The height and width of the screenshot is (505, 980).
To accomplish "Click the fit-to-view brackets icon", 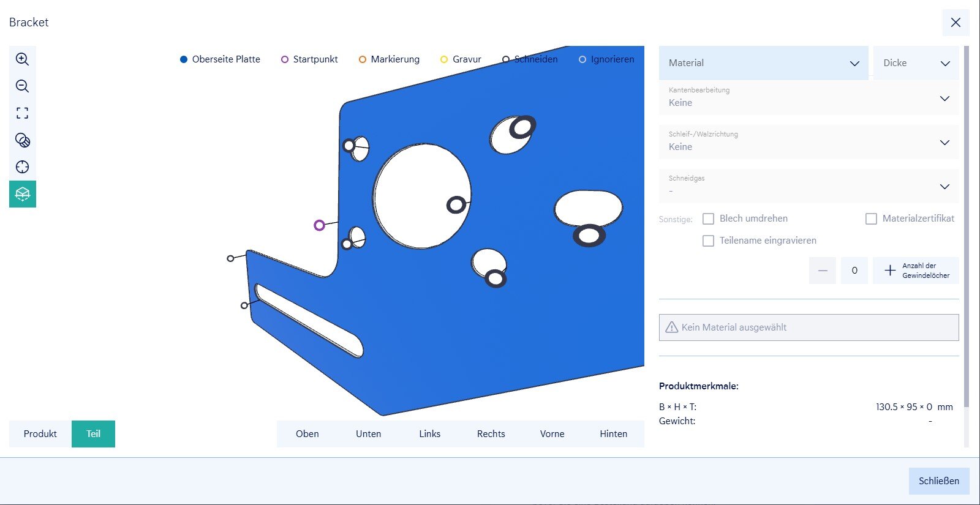I will pyautogui.click(x=22, y=113).
